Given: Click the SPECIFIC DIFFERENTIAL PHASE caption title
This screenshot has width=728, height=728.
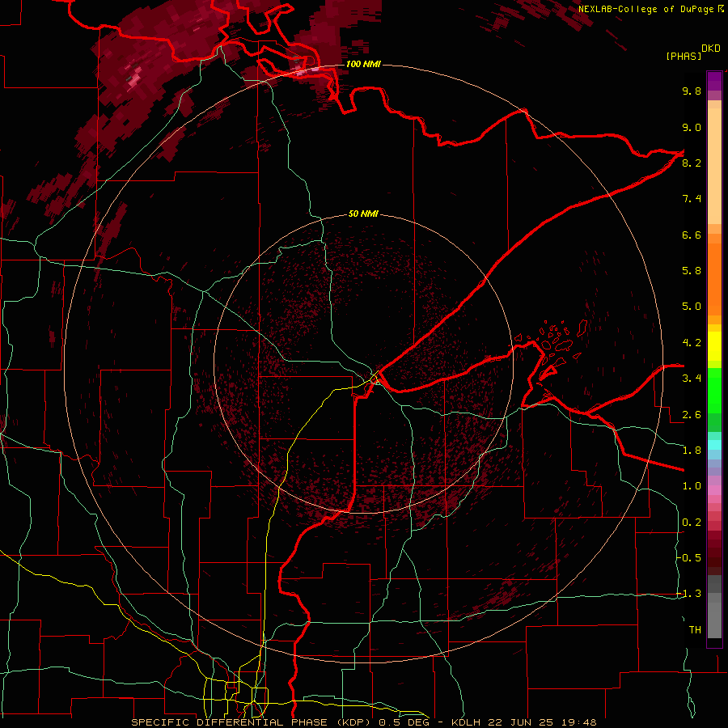Looking at the screenshot, I should tap(232, 722).
